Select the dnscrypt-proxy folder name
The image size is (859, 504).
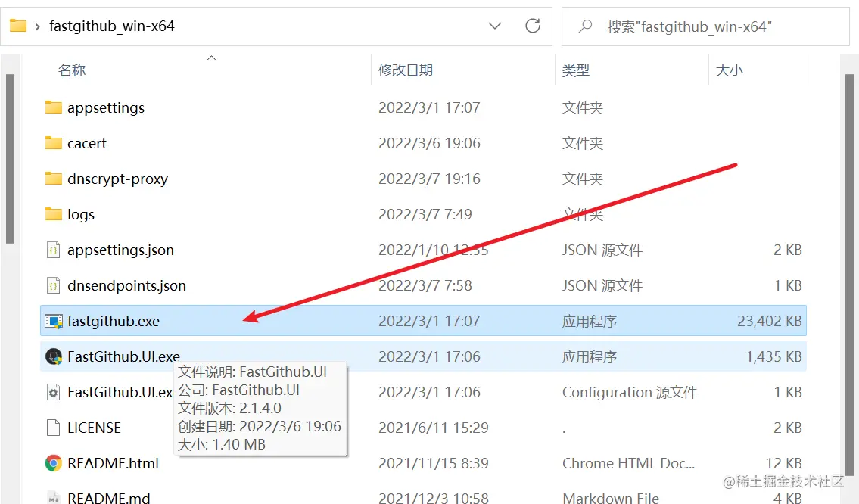[x=117, y=179]
